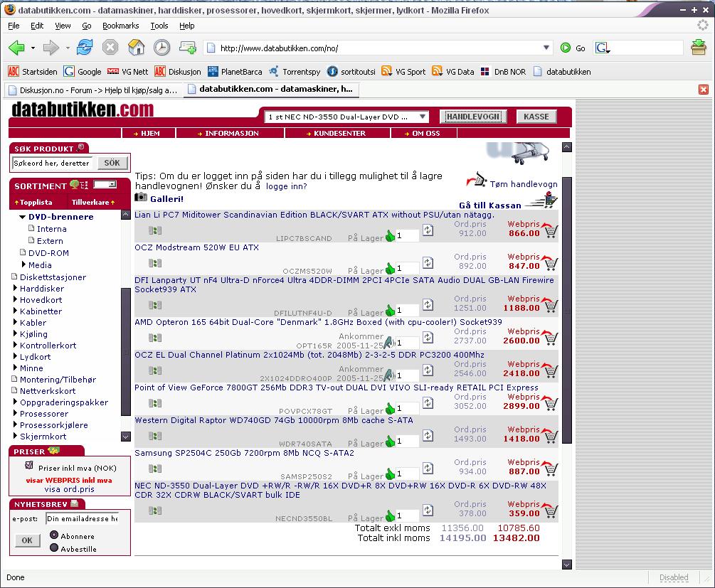Click the Søkeord product search field
The width and height of the screenshot is (715, 588).
click(x=52, y=163)
